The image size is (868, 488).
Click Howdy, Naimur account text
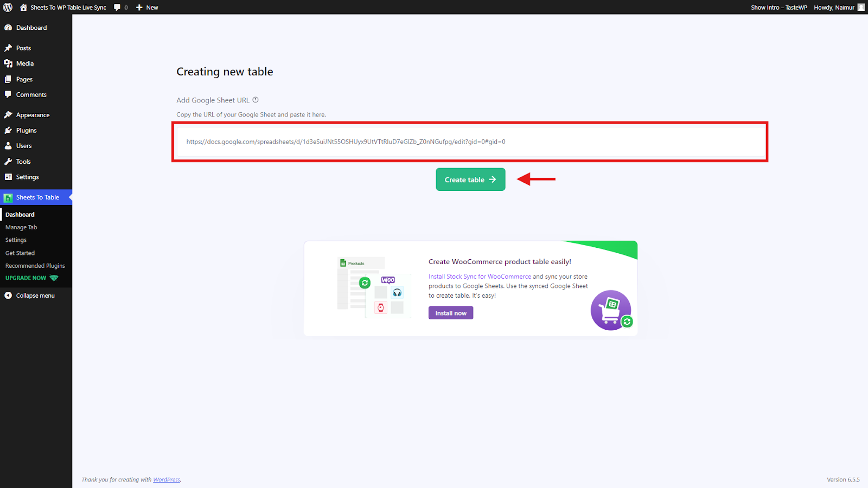click(834, 8)
